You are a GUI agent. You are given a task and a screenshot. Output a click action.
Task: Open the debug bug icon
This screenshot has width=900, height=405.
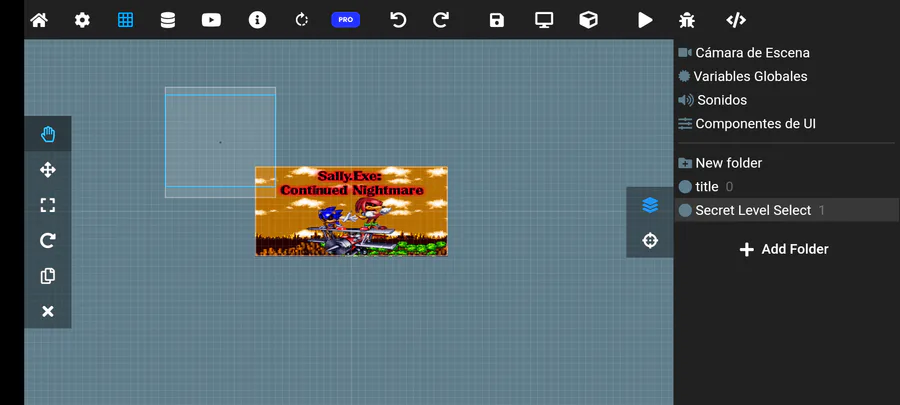click(x=686, y=21)
